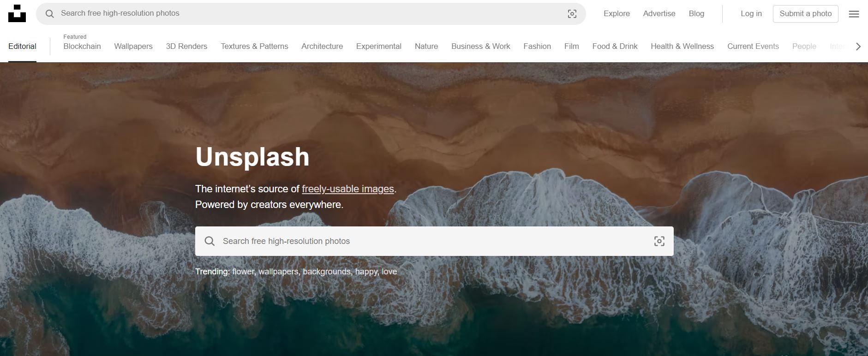
Task: Open visual search in top search bar
Action: tap(572, 14)
